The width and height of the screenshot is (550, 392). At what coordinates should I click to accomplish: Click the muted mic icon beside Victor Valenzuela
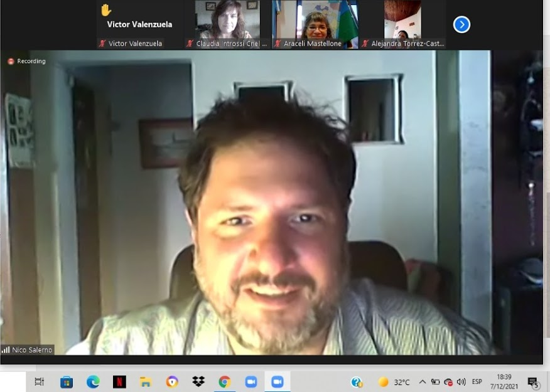coord(102,44)
